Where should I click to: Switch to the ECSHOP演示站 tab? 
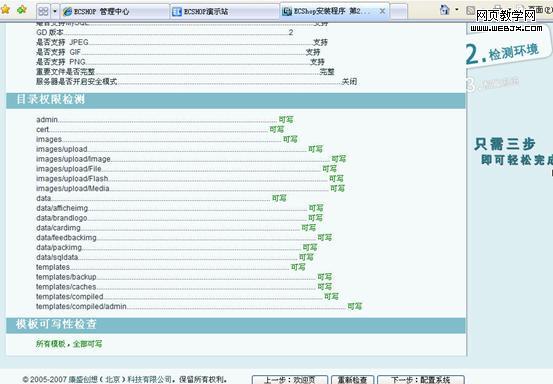click(224, 12)
